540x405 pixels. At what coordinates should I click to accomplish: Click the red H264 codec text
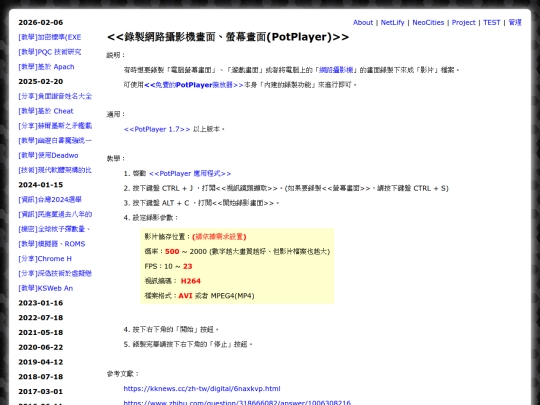[190, 281]
